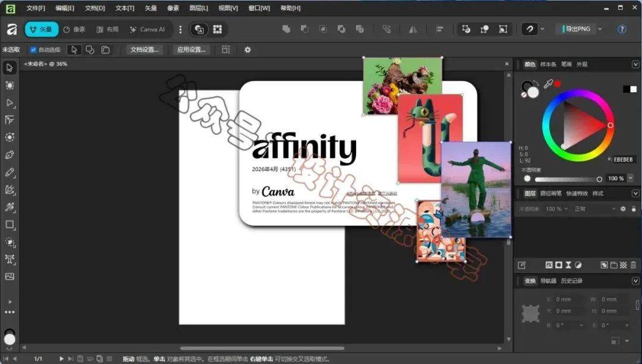
Task: Click the 文档设置... button
Action: coord(144,49)
